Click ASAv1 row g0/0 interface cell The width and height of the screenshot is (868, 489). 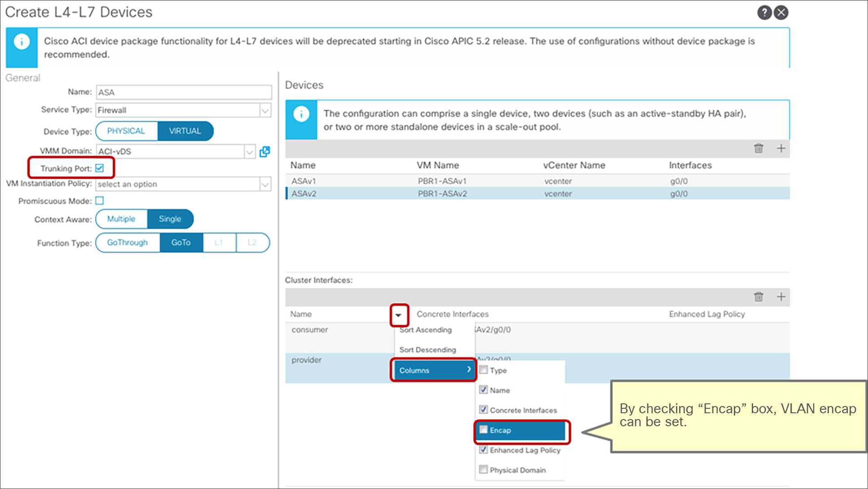point(679,181)
